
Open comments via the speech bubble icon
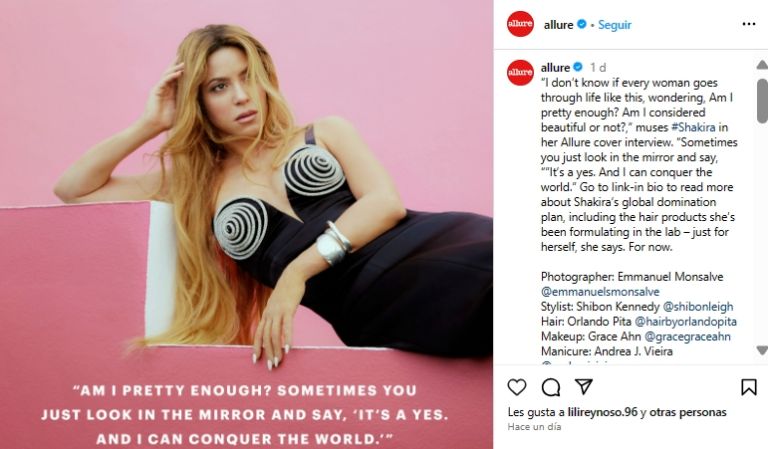[x=551, y=387]
